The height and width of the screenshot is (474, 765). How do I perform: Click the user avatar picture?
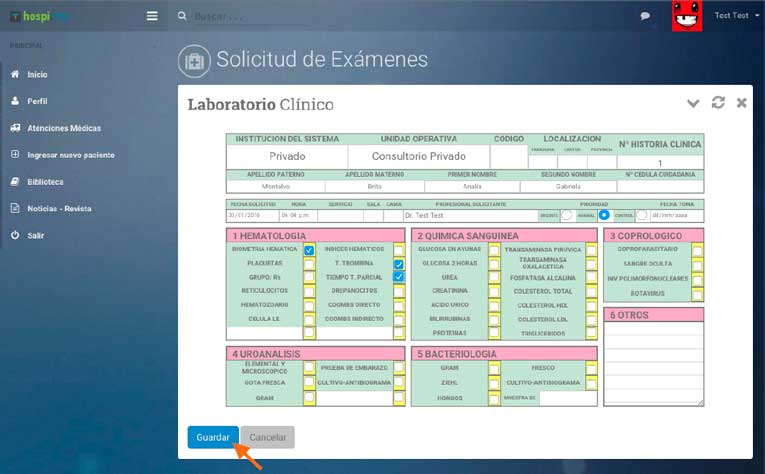point(686,16)
